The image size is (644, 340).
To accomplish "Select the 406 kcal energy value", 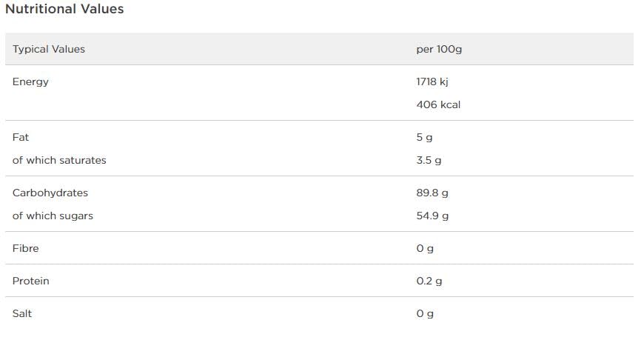I will (438, 104).
